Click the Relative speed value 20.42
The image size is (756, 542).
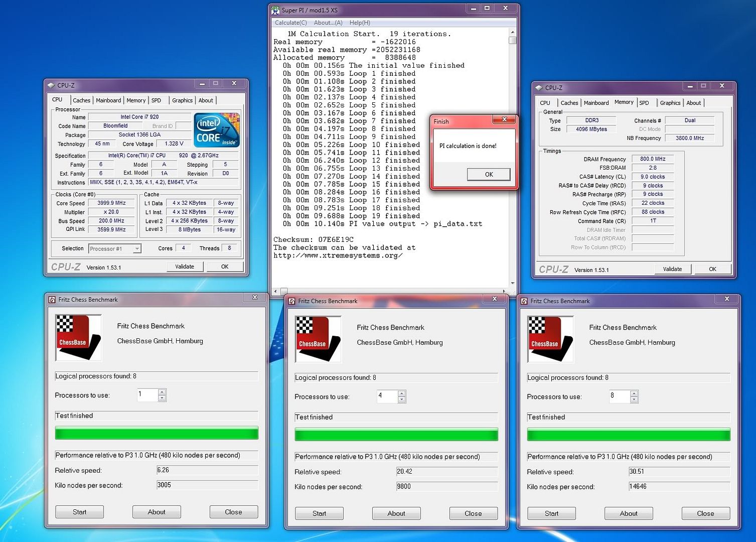click(x=447, y=471)
